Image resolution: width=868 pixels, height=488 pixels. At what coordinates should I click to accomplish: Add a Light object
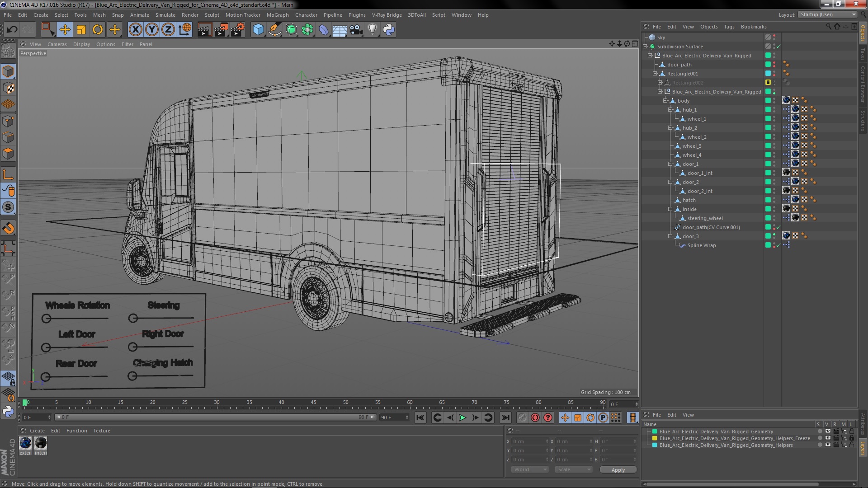[x=372, y=30]
